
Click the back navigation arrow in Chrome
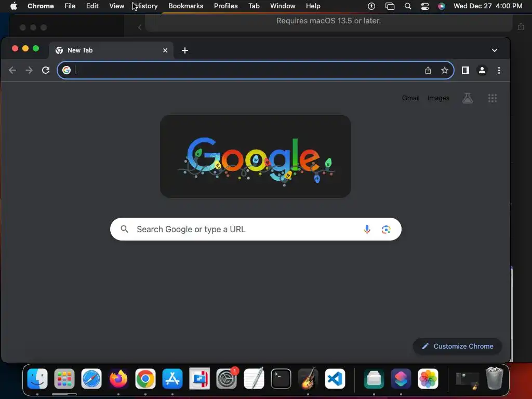pyautogui.click(x=12, y=70)
